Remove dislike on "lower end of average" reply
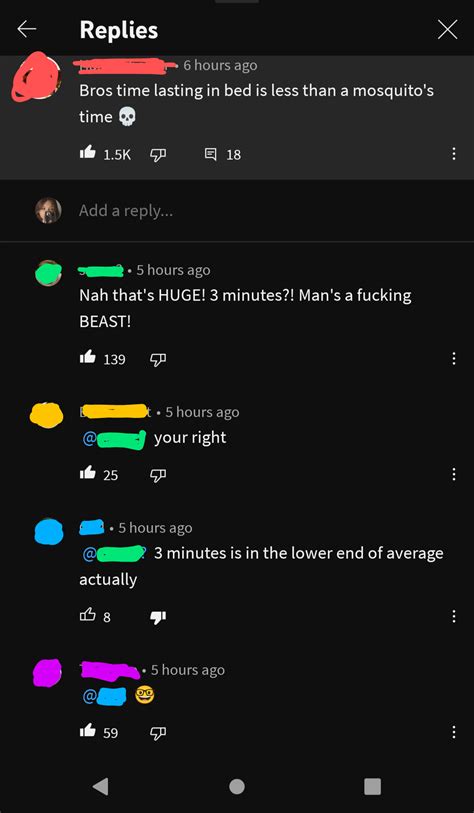 point(158,617)
